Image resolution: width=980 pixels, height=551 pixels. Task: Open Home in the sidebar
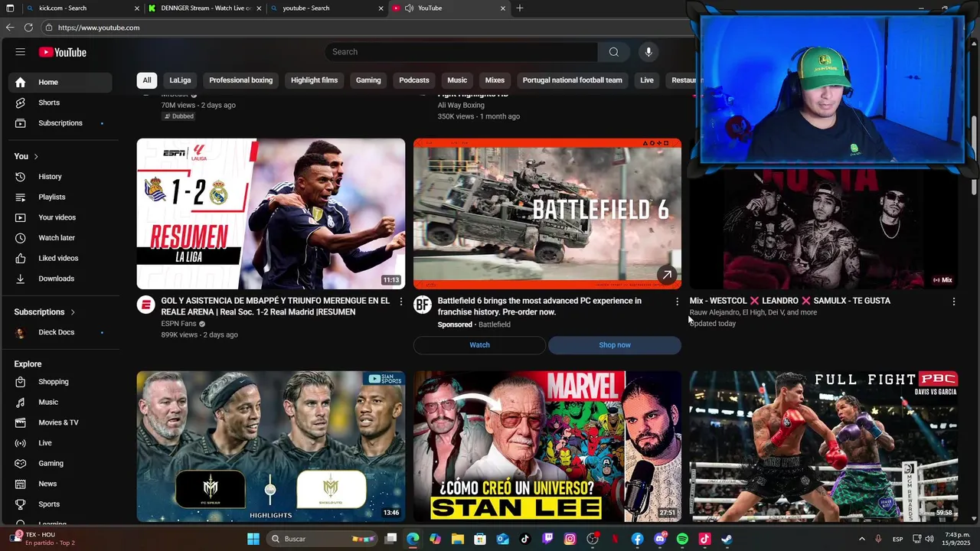(61, 82)
